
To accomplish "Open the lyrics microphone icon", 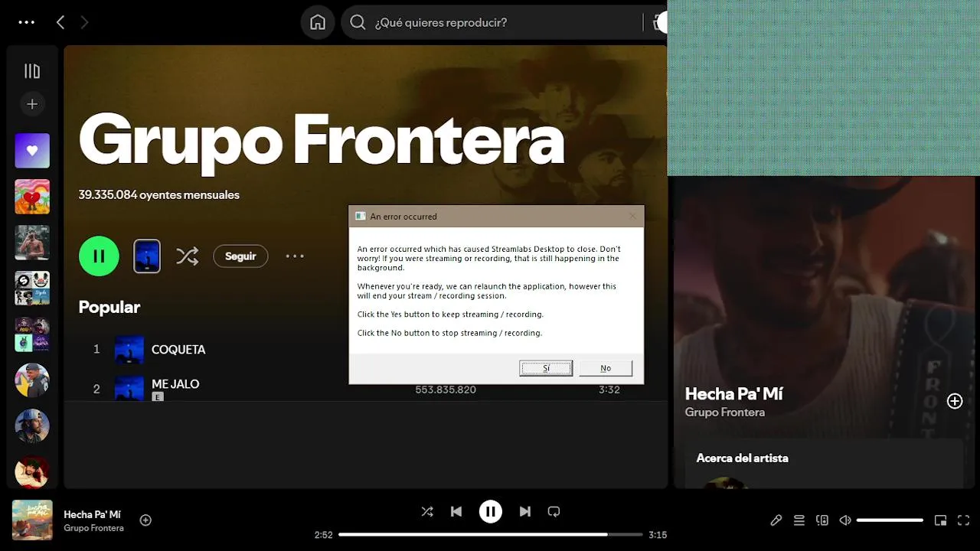I will (x=776, y=520).
